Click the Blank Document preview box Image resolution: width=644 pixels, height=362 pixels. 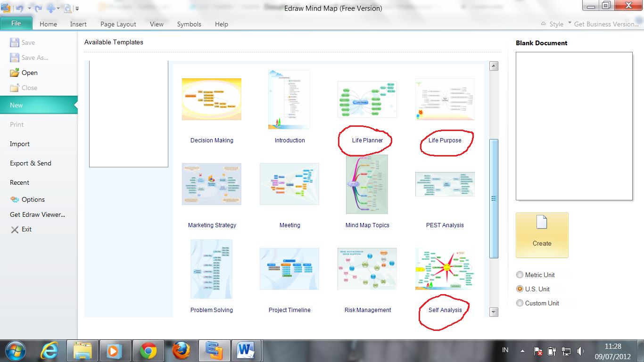click(x=574, y=126)
